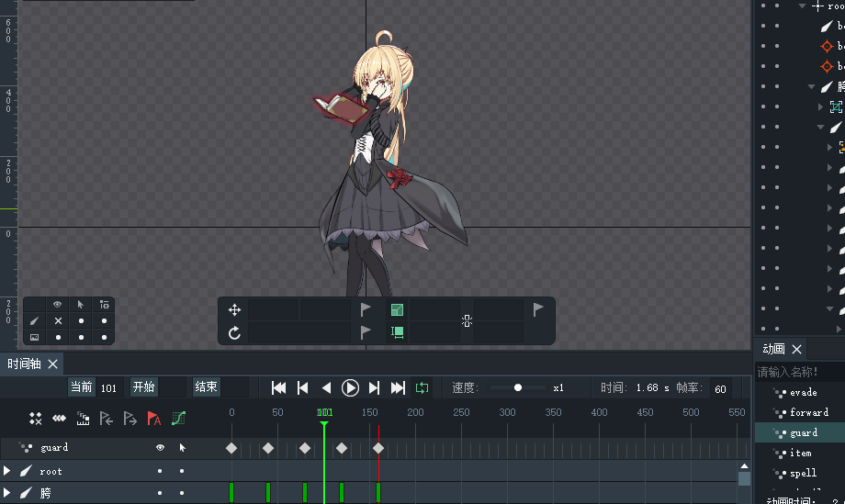Collapse the 胯 bone in the hierarchy tree
The height and width of the screenshot is (504, 845).
[812, 86]
